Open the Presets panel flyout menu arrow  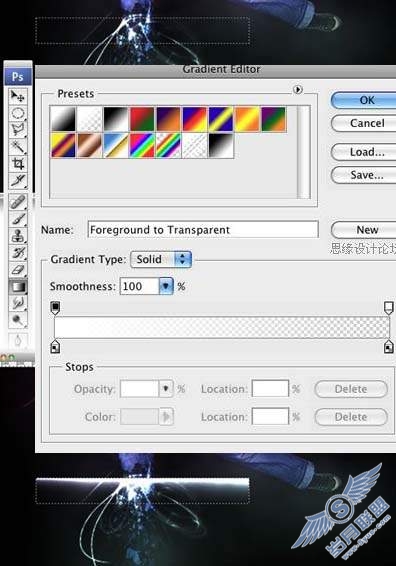pyautogui.click(x=297, y=89)
